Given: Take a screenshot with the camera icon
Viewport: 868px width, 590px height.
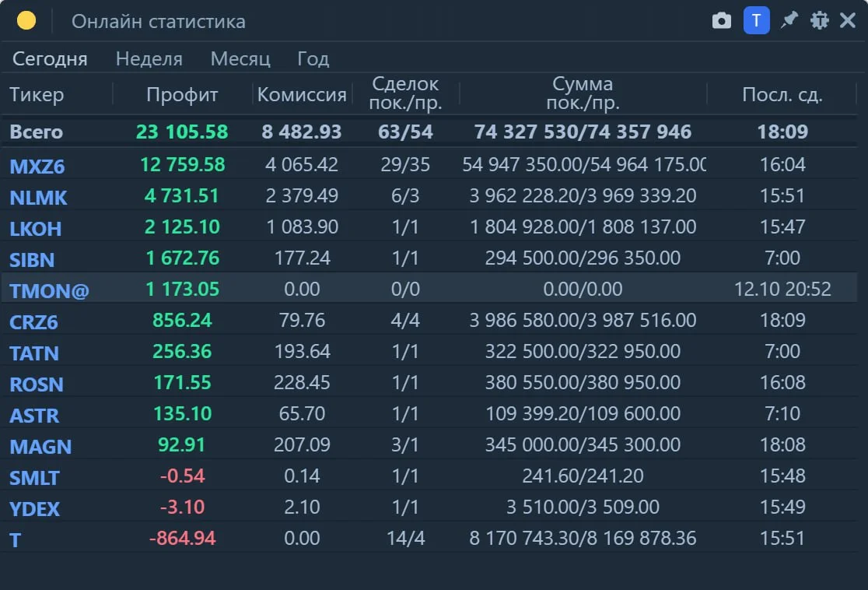Looking at the screenshot, I should tap(721, 21).
